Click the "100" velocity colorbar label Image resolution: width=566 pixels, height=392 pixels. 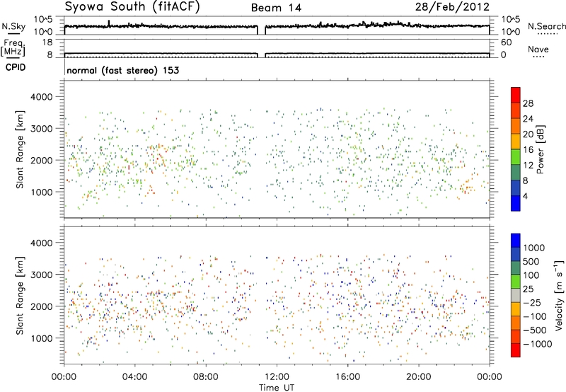pos(531,275)
